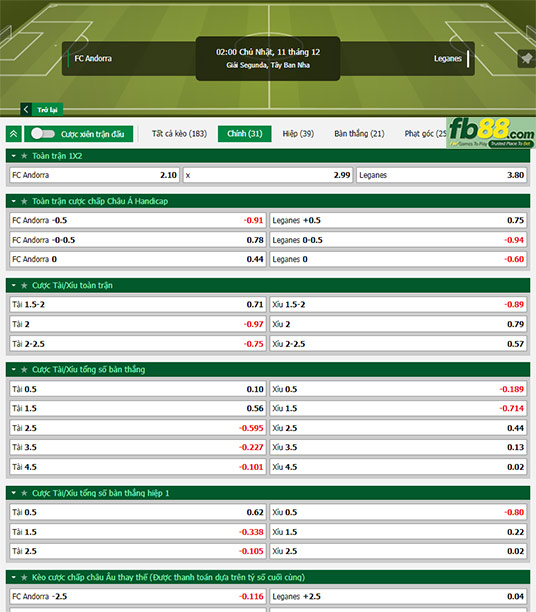Screen dimensions: 536x612
Task: Pick total goals Xỉu 1.5 at -0.714
Action: click(398, 408)
